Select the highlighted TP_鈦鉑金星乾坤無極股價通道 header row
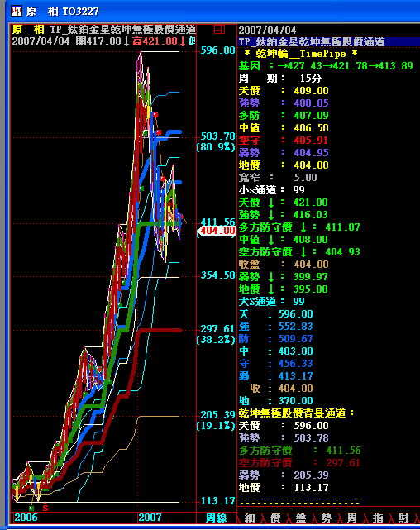 pos(328,42)
